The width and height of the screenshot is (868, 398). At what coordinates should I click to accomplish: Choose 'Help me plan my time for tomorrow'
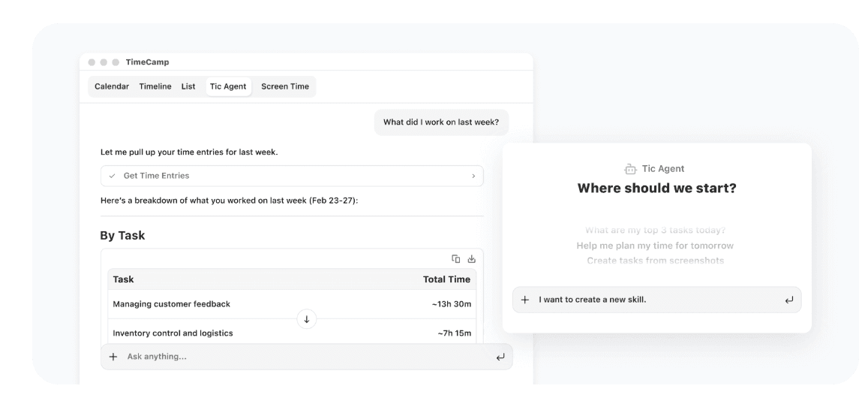655,246
